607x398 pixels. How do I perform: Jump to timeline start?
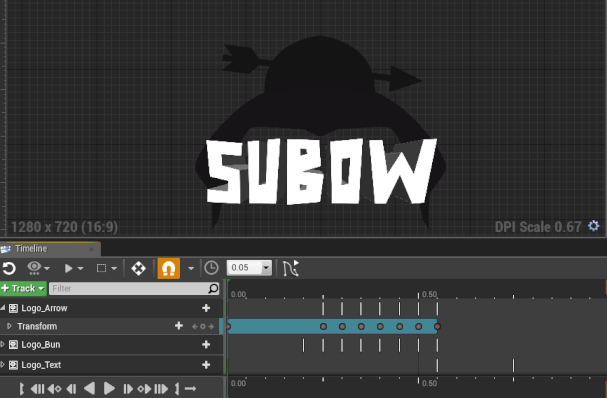37,388
